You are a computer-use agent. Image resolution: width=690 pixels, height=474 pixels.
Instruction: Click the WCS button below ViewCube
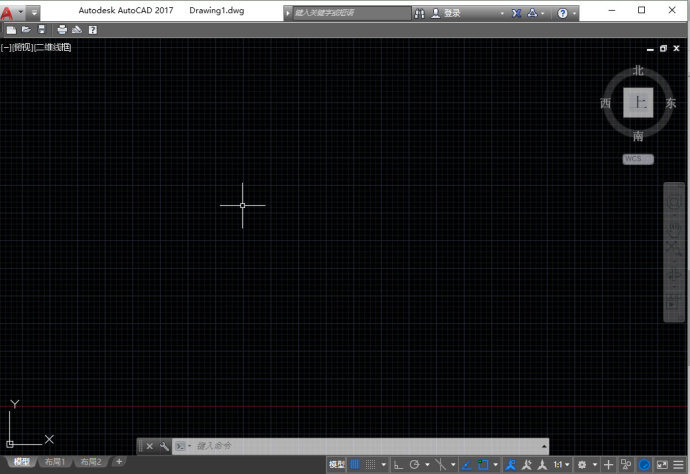click(x=638, y=159)
